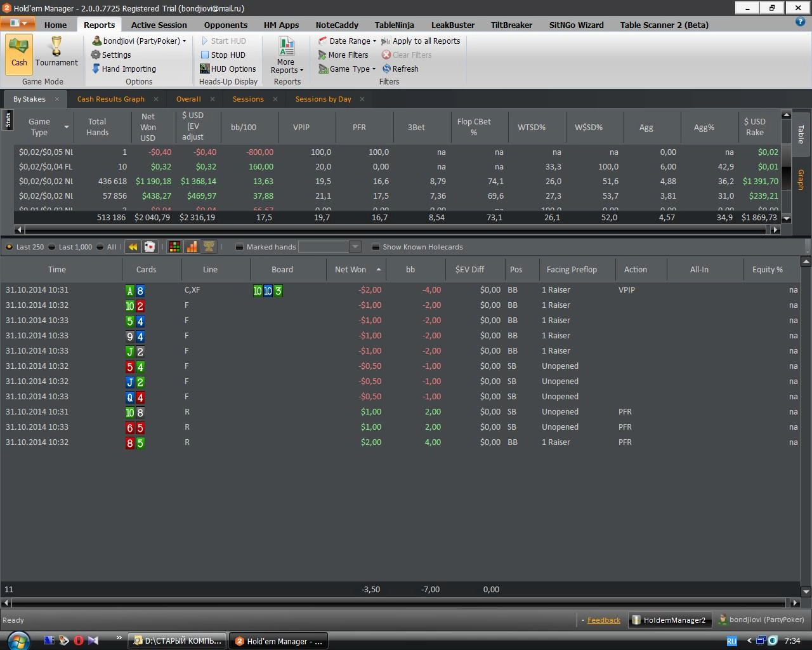Image resolution: width=812 pixels, height=650 pixels.
Task: Open More Filters
Action: pyautogui.click(x=343, y=55)
